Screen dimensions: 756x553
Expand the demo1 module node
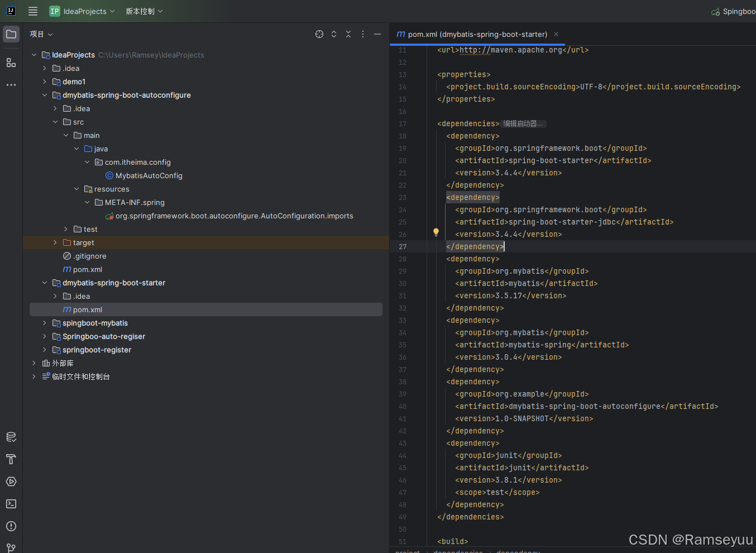[45, 82]
